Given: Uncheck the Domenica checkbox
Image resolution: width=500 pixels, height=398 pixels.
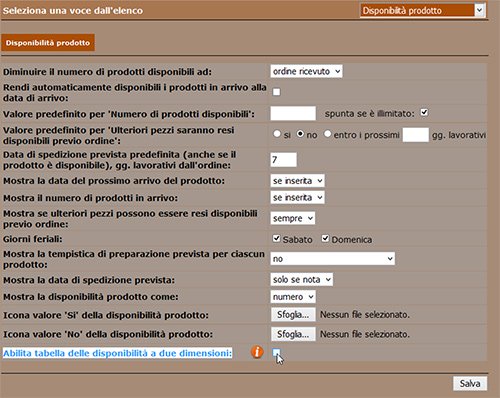Looking at the screenshot, I should (x=325, y=238).
